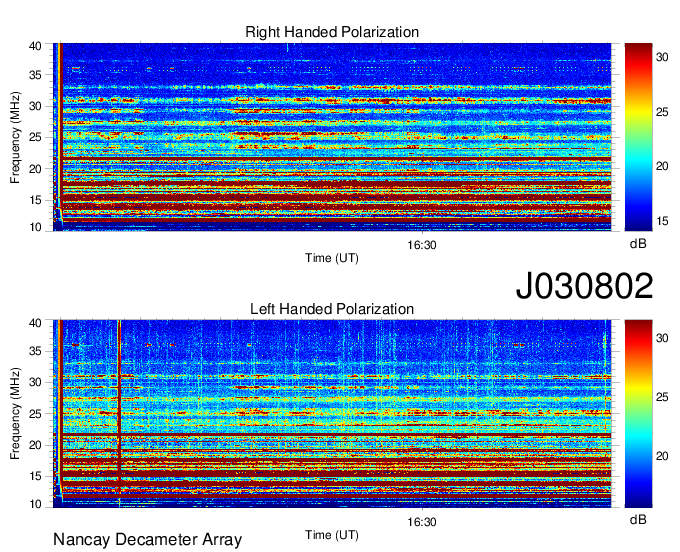Click the 30 dB label on the Right Handed color bar
680x552 pixels.
662,57
